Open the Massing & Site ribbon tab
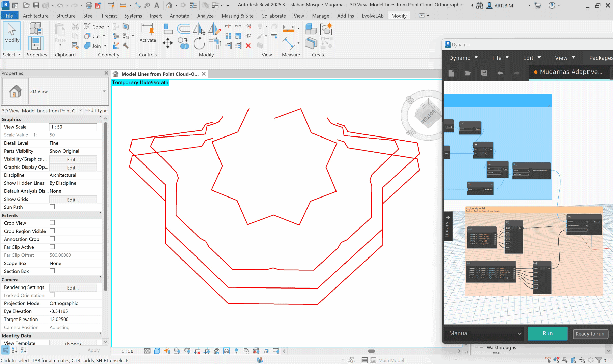The image size is (613, 364). point(237,16)
